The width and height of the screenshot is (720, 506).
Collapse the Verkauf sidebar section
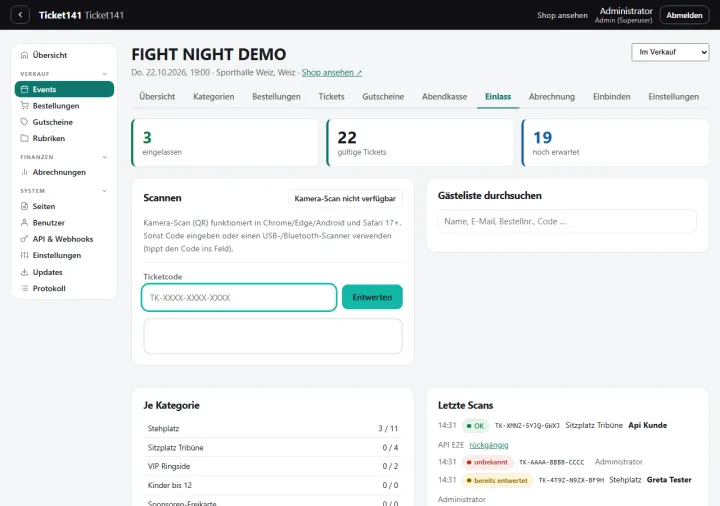point(105,74)
